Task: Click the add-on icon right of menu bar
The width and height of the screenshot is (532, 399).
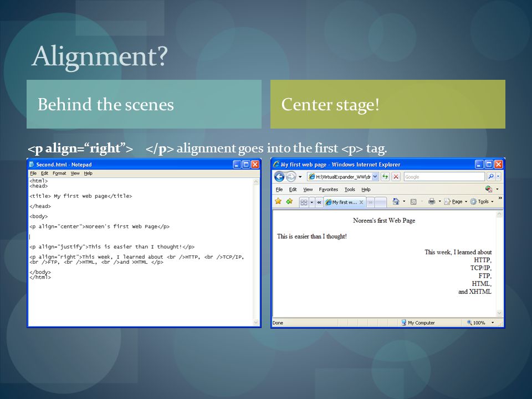Action: click(x=489, y=189)
